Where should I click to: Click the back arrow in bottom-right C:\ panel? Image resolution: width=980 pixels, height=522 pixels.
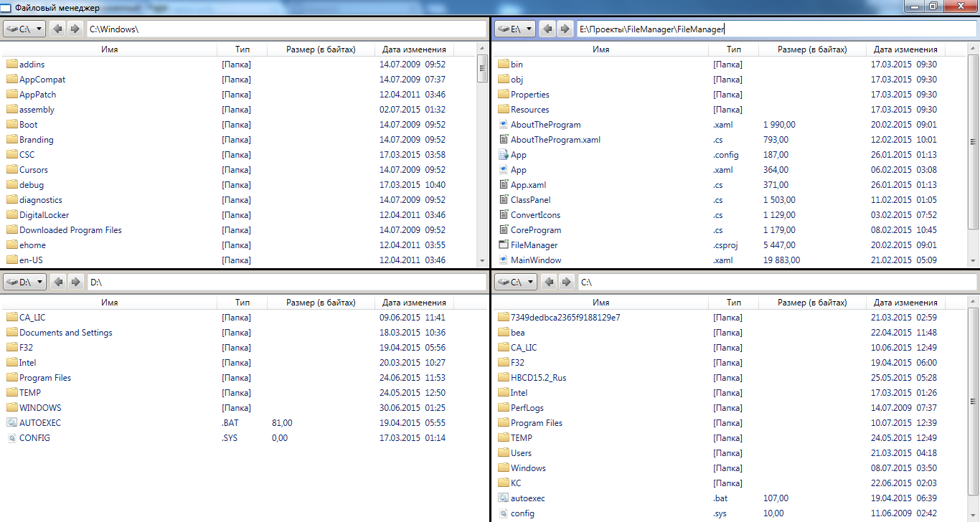coord(549,283)
